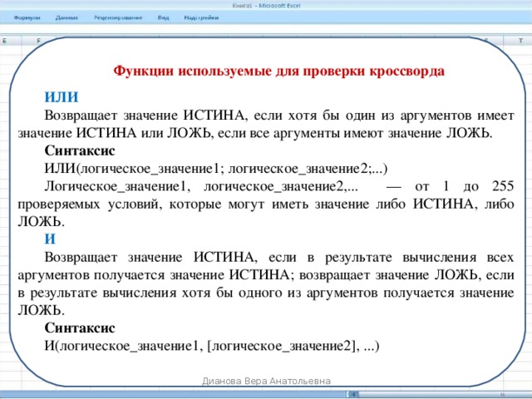Viewport: 532px width, 399px height.
Task: Click the blue ИЛИ heading
Action: pos(62,97)
